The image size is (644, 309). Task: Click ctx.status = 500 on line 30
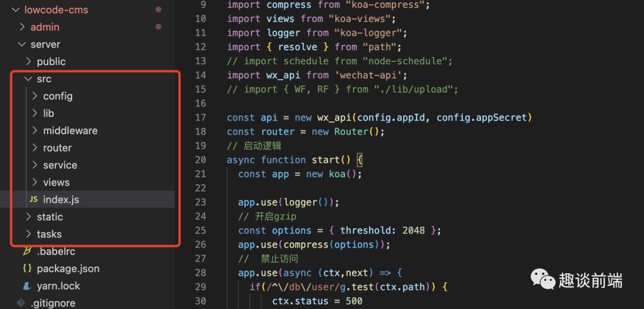(317, 301)
